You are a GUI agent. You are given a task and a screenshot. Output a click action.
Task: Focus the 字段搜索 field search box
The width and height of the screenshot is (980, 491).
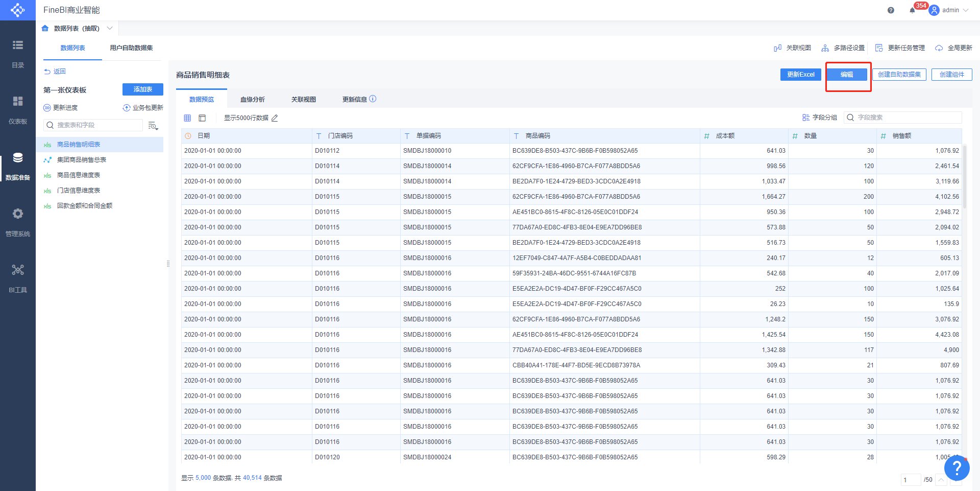click(902, 118)
